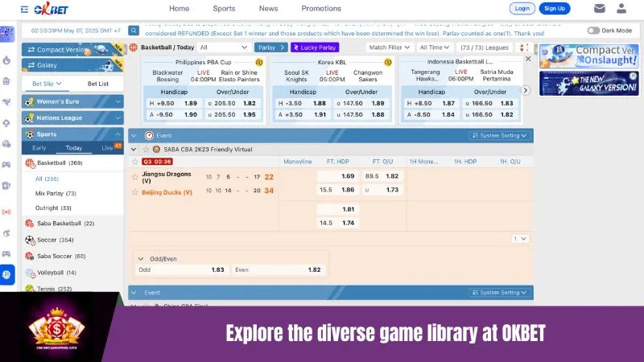Switch to Early tab
The height and width of the screenshot is (362, 644).
tap(39, 148)
